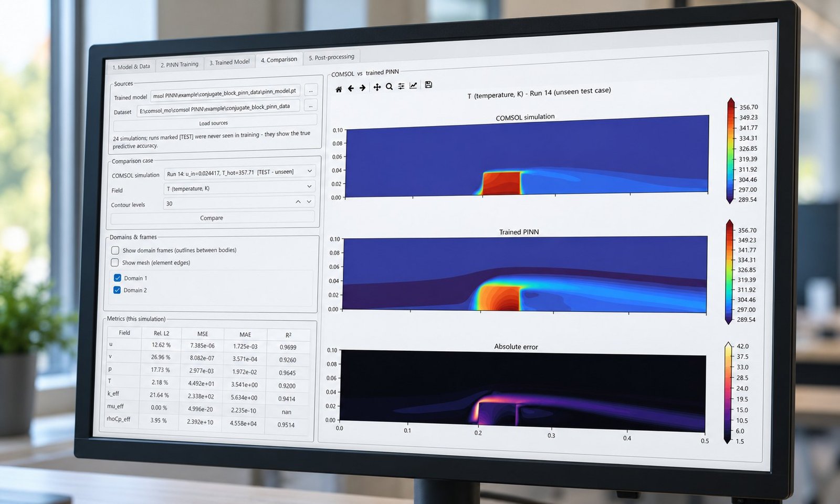Open Edit axis and curve parameters icon

point(413,86)
